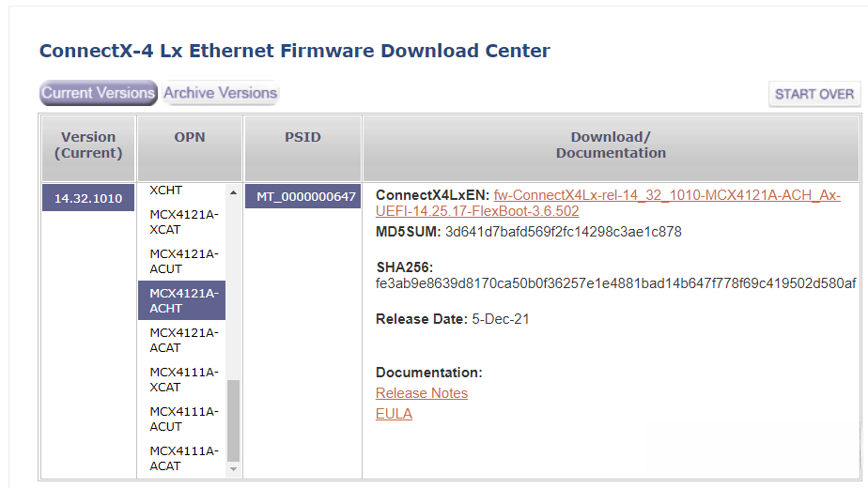Download the fw-ConnectX4Lx-rel-14_32_1010 firmware link

pyautogui.click(x=608, y=203)
